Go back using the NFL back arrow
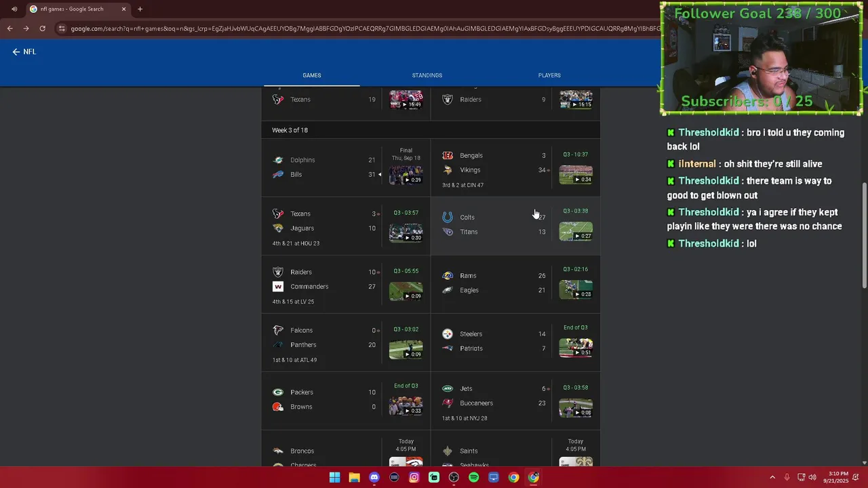The width and height of the screenshot is (868, 488). pos(16,52)
